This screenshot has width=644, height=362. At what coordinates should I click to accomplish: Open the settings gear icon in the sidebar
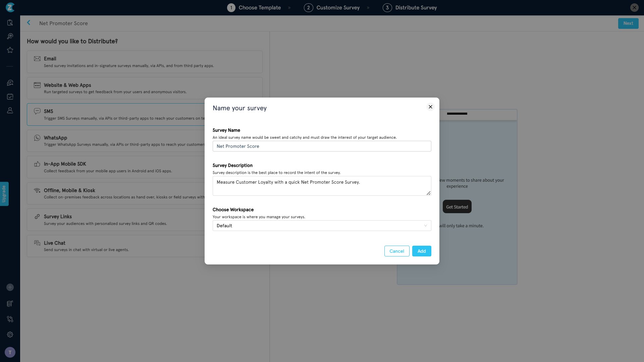click(10, 335)
